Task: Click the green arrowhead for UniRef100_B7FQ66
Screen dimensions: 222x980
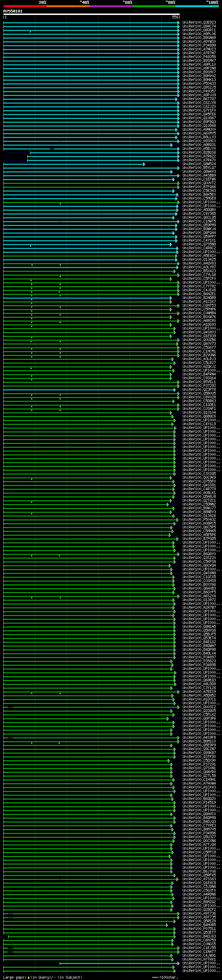Action: 178,187
